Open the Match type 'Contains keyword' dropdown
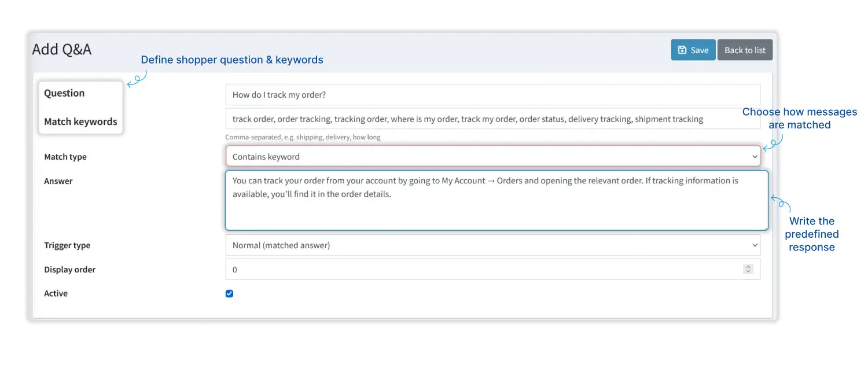 [x=493, y=156]
